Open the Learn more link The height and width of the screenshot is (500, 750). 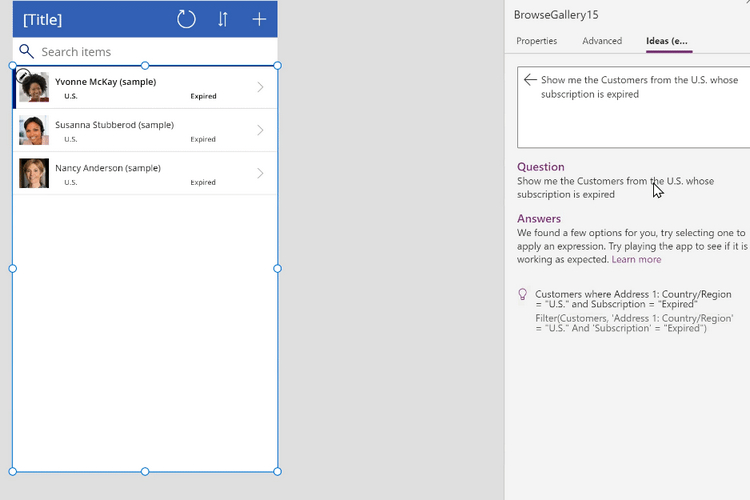[636, 259]
